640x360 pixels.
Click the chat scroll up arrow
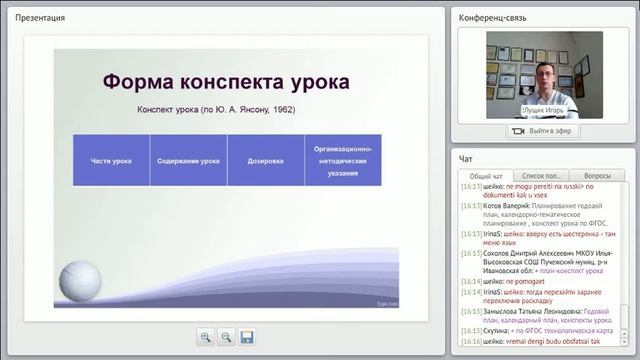(624, 333)
